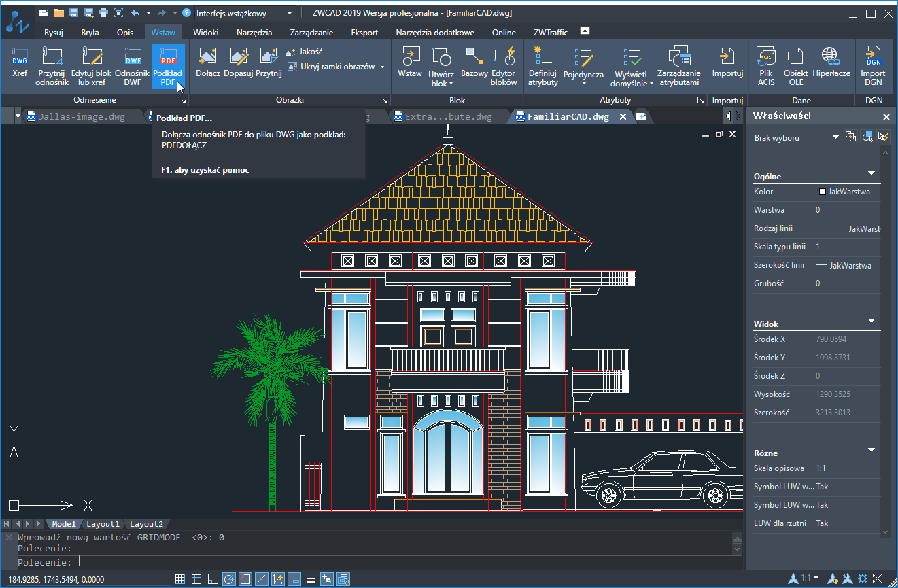The image size is (898, 588).
Task: Choose the Dołącz image tool
Action: point(207,61)
